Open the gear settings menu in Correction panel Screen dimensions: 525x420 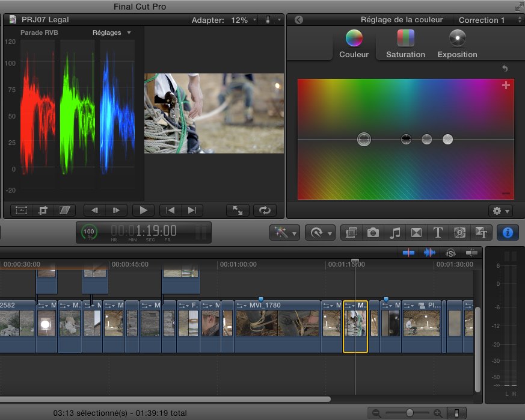pos(499,211)
